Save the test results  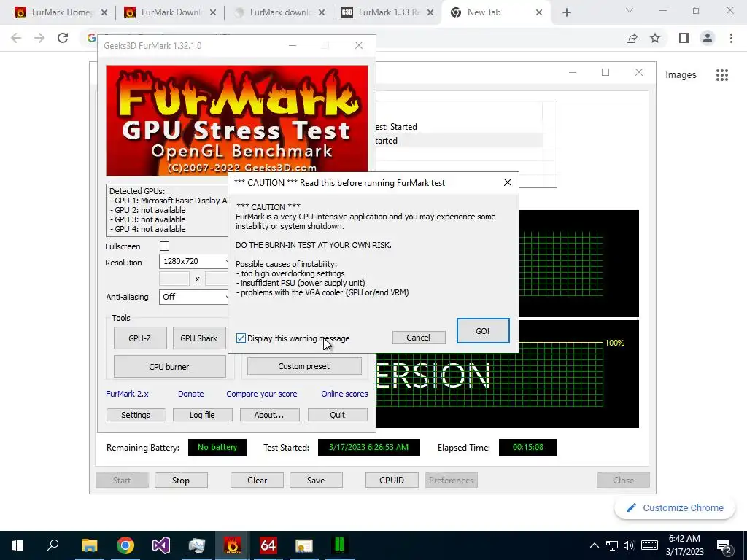(316, 480)
